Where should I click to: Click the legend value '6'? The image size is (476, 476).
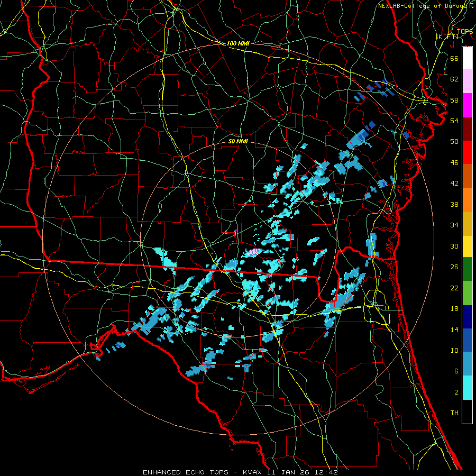(x=456, y=371)
